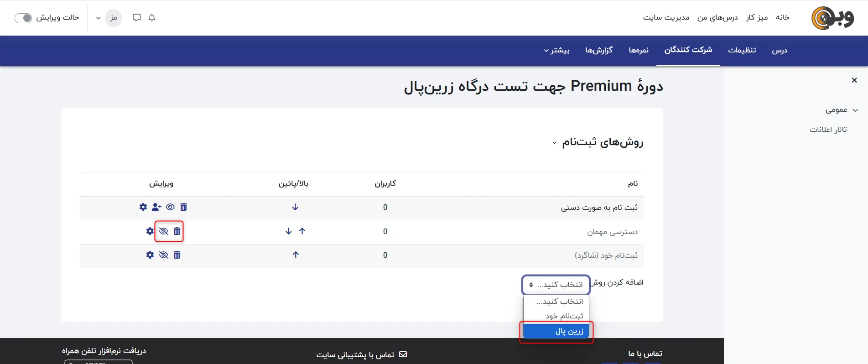Screen dimensions: 868x364
Task: Move manual enrolment method down with arrow
Action: (x=295, y=207)
